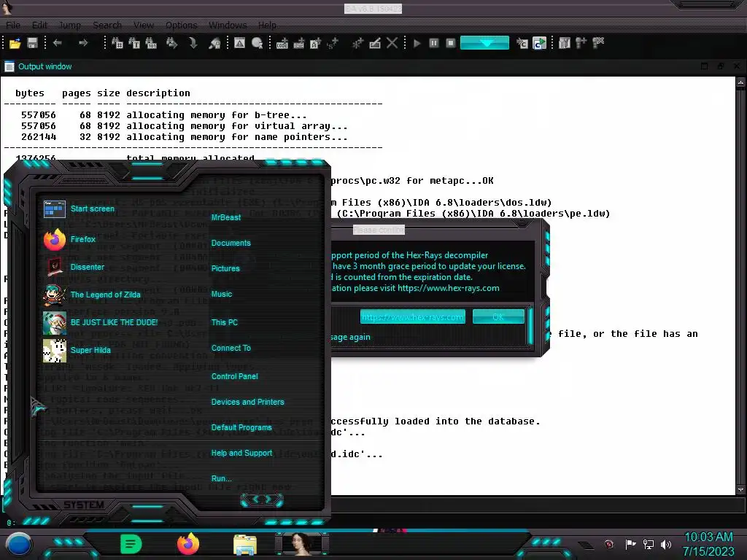Open This PC from the start menu
The height and width of the screenshot is (560, 747).
225,322
